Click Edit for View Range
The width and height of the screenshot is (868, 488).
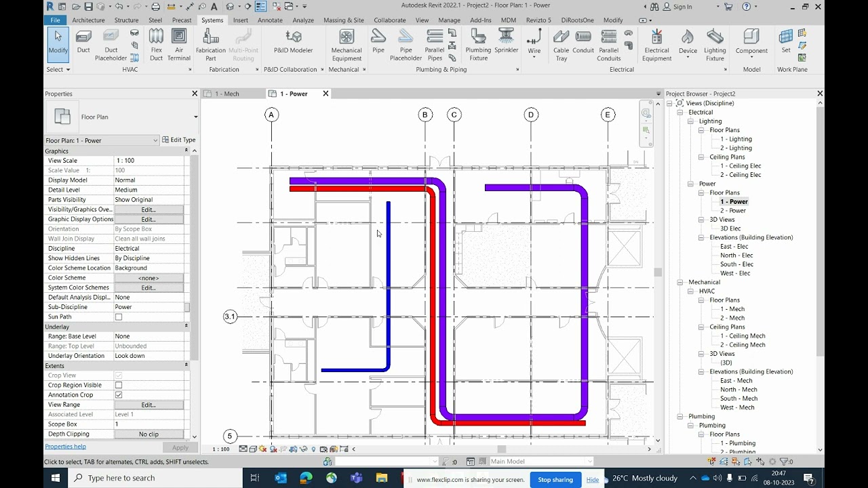click(x=149, y=405)
